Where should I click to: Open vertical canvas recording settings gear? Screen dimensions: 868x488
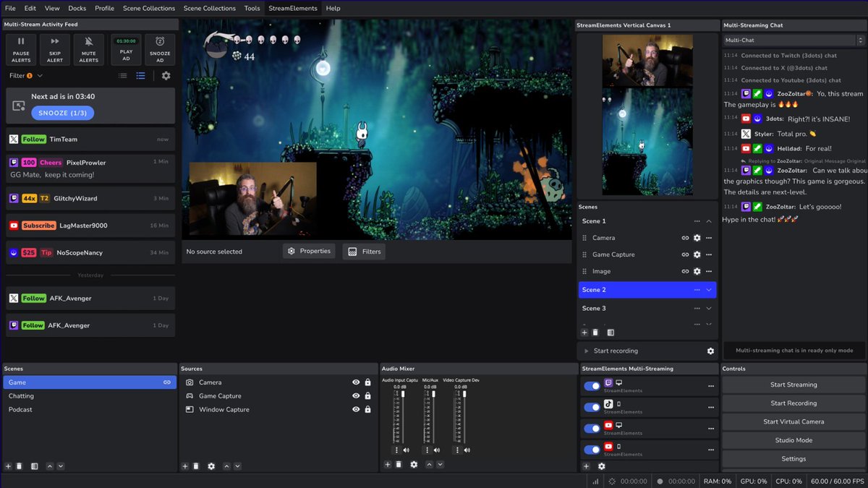click(x=710, y=351)
